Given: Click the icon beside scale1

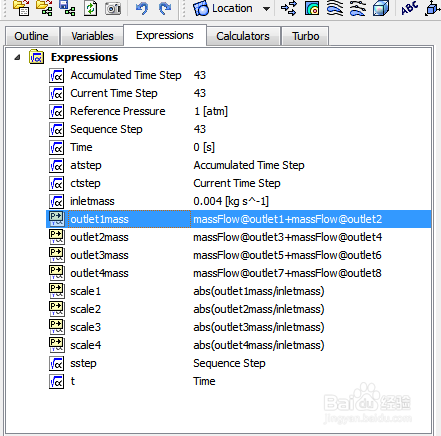Looking at the screenshot, I should pos(56,291).
